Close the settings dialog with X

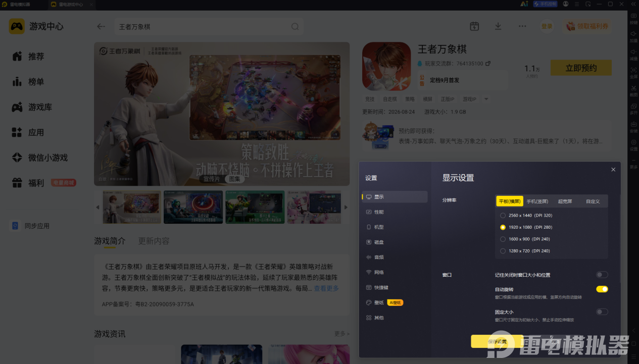click(613, 170)
